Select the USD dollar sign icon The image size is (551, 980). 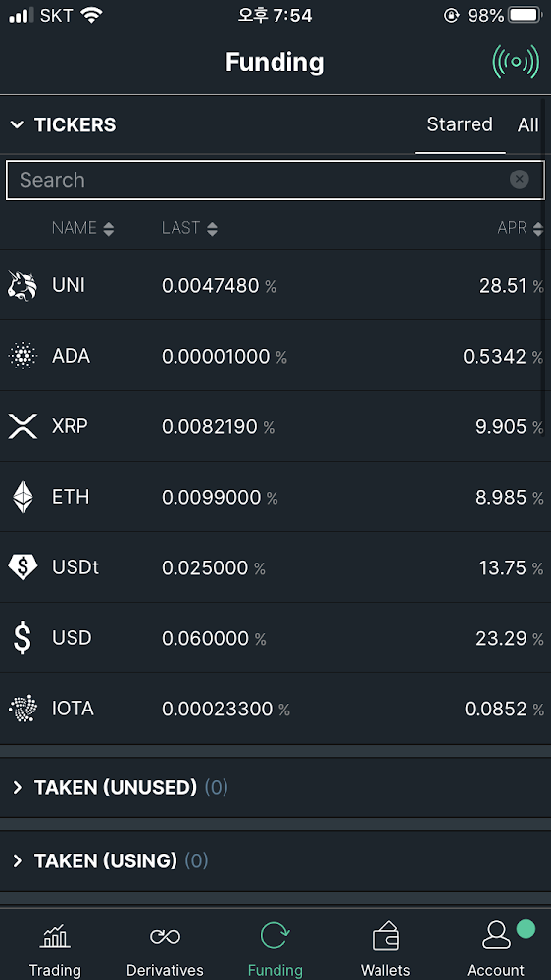[23, 638]
